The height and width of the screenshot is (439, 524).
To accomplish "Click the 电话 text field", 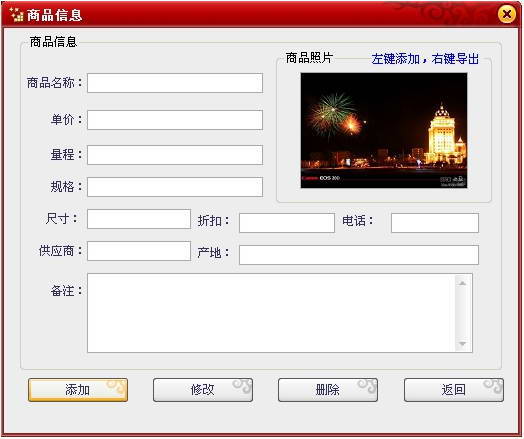I will [435, 223].
